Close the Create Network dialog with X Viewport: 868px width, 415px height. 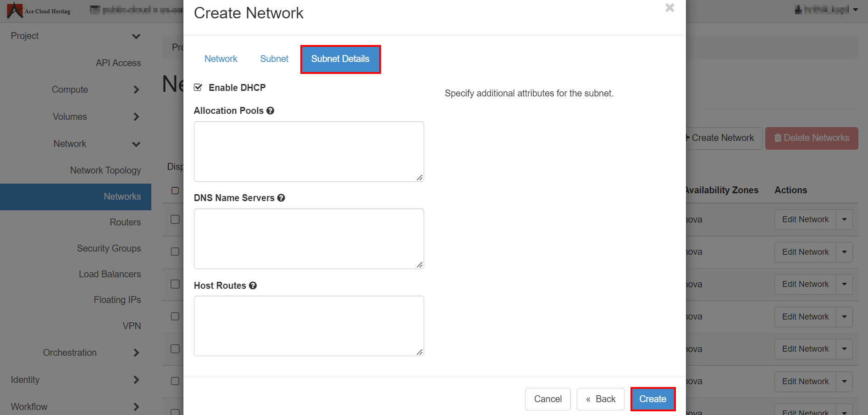coord(669,8)
